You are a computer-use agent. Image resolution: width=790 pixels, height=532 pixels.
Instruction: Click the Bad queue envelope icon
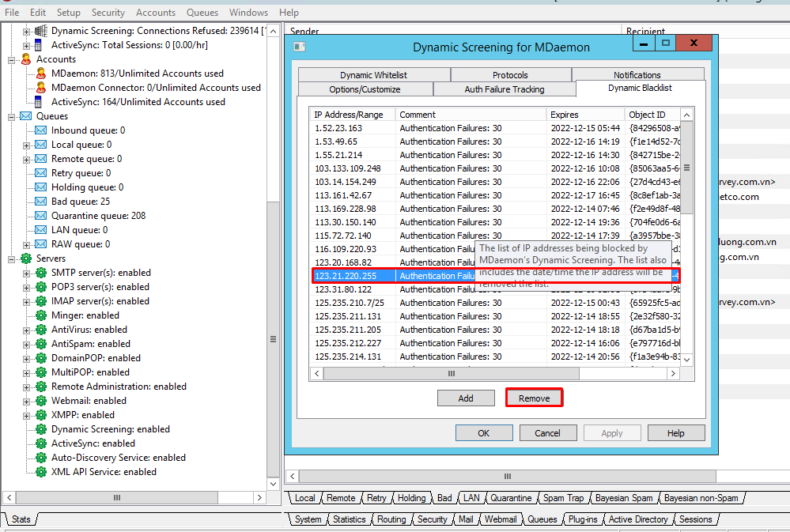[x=41, y=202]
